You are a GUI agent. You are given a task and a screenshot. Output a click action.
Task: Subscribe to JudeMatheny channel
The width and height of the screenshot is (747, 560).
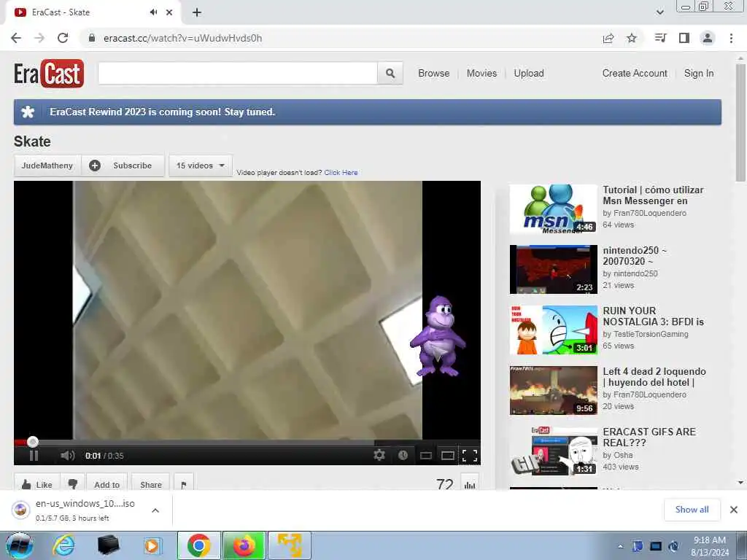(x=123, y=166)
